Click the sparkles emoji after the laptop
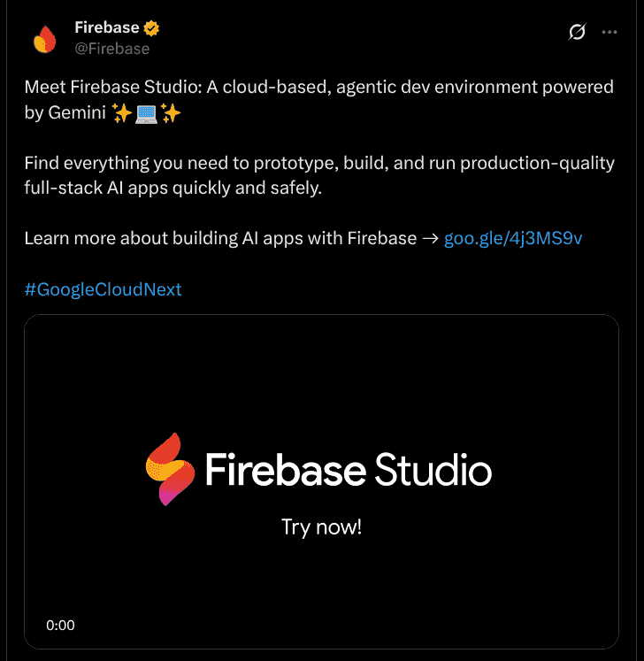Image resolution: width=644 pixels, height=661 pixels. tap(171, 114)
